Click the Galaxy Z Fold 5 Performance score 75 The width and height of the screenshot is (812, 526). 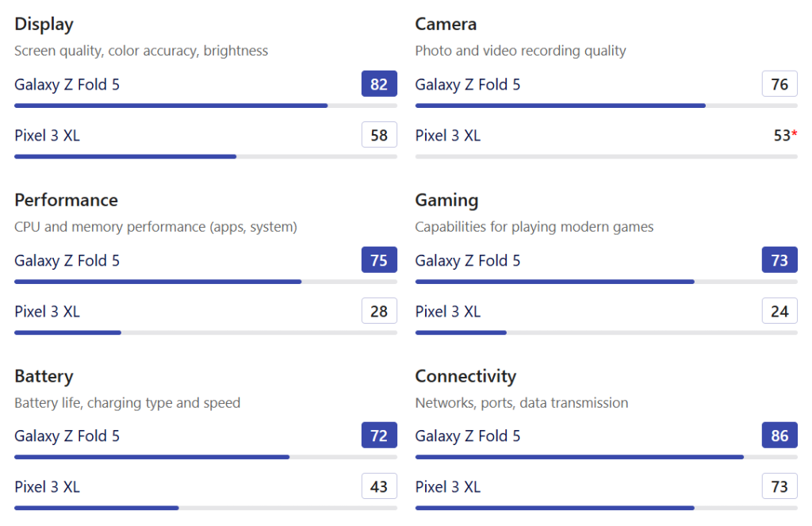pyautogui.click(x=379, y=260)
